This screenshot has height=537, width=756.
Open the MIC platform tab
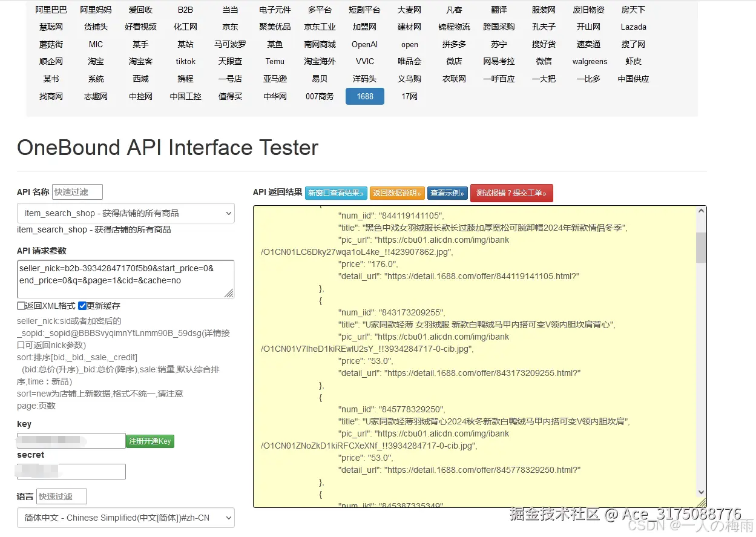click(96, 44)
